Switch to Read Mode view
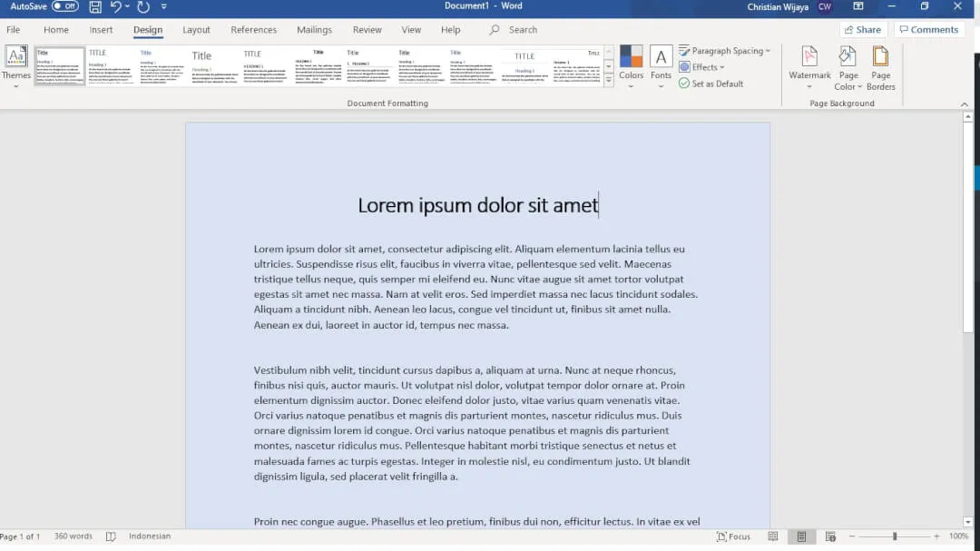 (773, 536)
